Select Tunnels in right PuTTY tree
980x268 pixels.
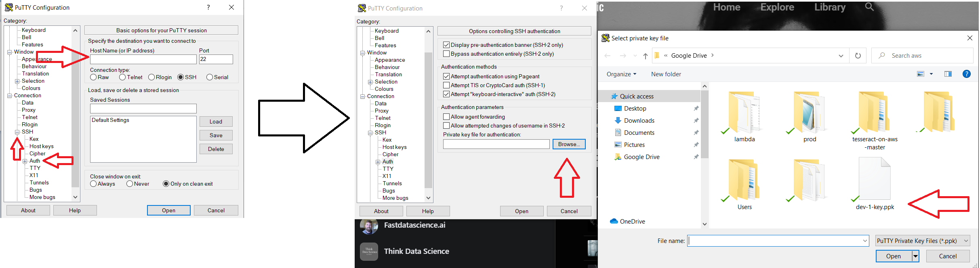pos(392,183)
